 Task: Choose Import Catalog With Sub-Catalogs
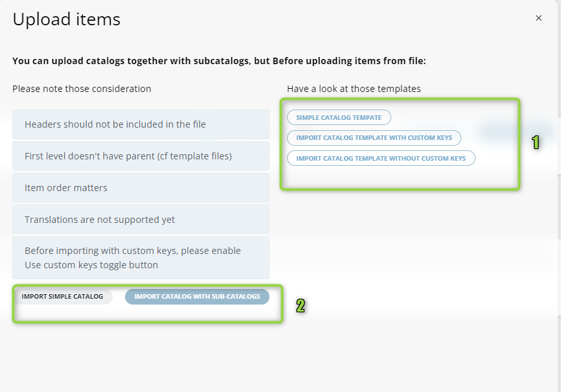click(x=197, y=296)
